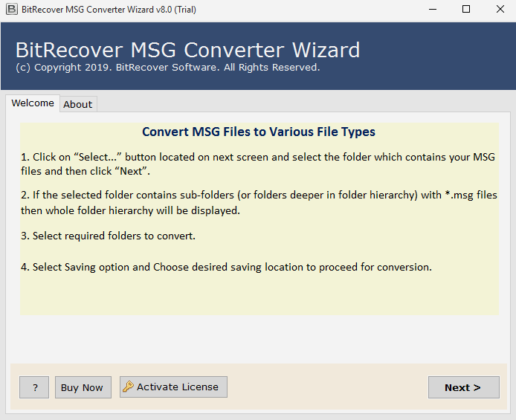This screenshot has width=516, height=420.
Task: Click the key icon on Activate License
Action: pos(128,387)
